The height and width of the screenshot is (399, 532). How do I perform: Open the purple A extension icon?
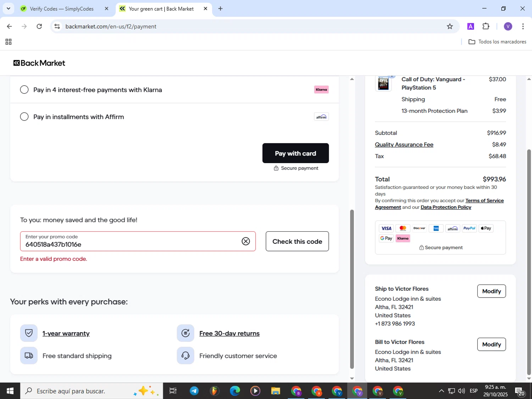tap(471, 26)
